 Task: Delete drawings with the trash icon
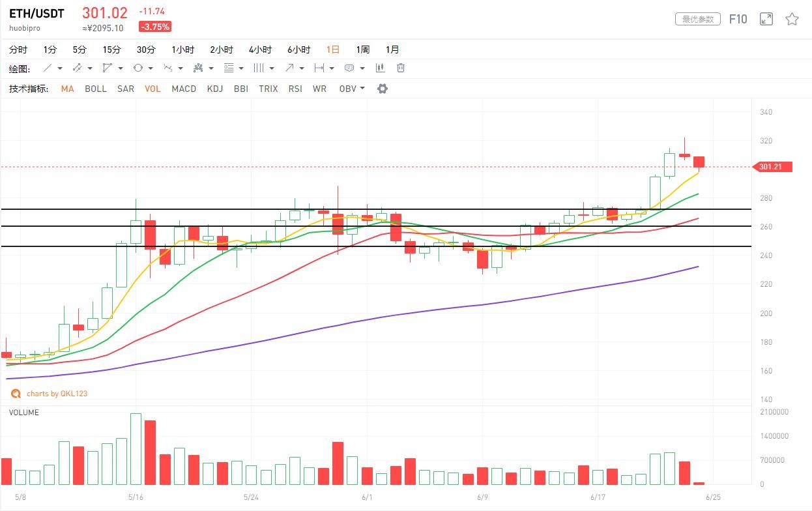coord(401,68)
